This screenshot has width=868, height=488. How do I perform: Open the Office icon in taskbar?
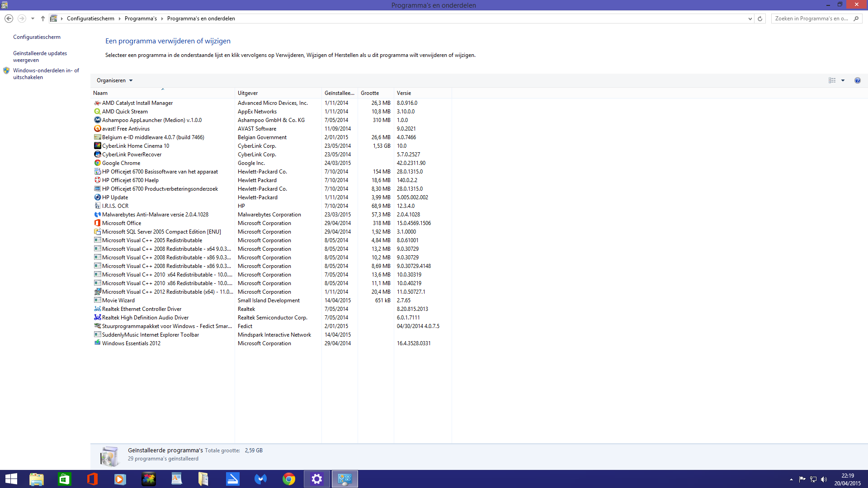coord(92,479)
